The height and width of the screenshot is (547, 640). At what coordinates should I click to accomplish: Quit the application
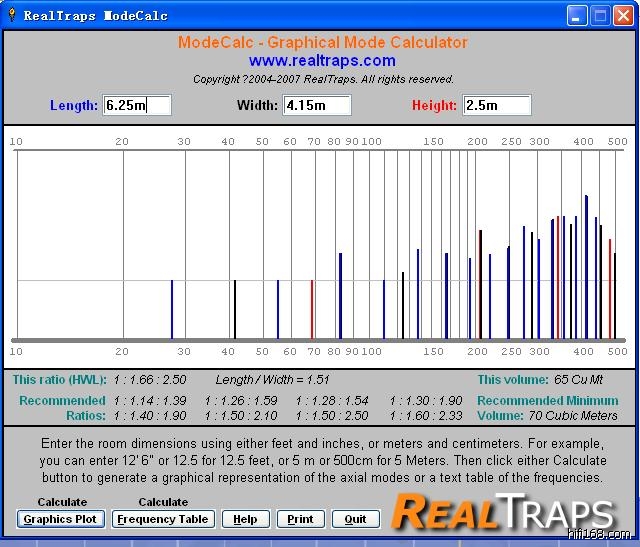[x=355, y=519]
